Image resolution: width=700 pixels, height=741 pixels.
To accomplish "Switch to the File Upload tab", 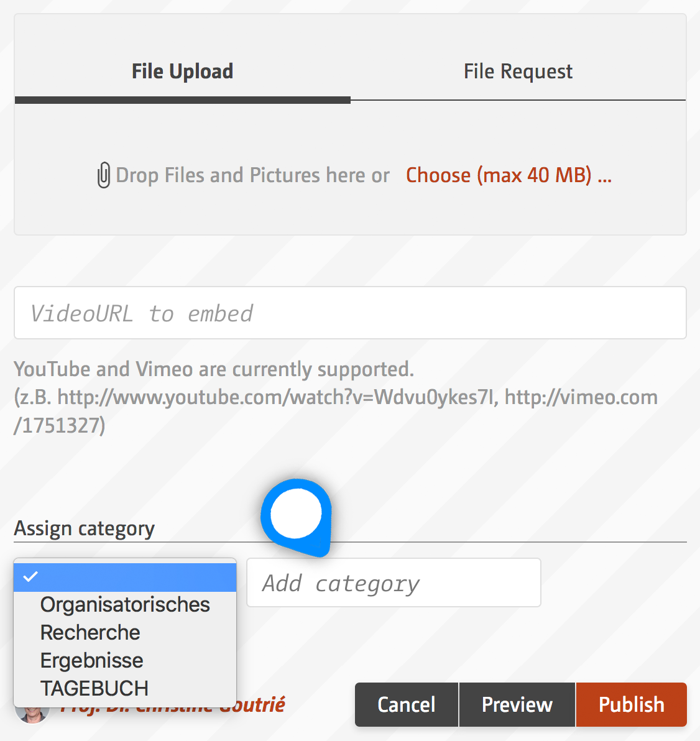I will click(x=182, y=71).
